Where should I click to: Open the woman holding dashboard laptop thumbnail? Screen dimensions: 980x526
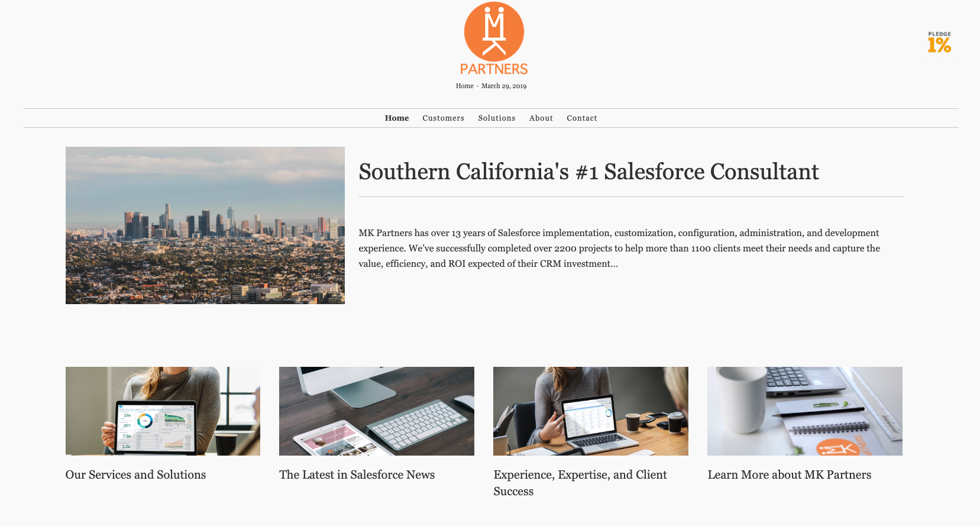point(163,411)
